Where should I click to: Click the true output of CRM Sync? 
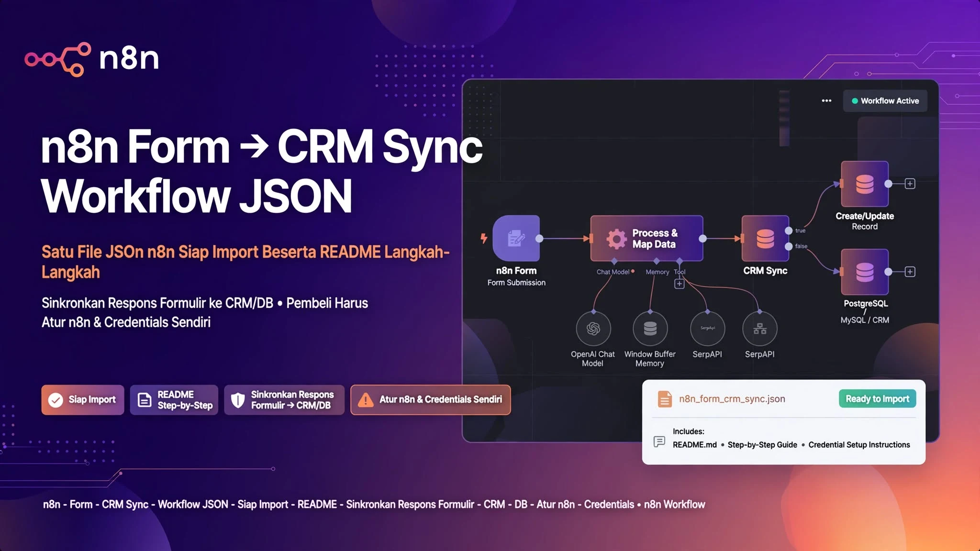789,231
